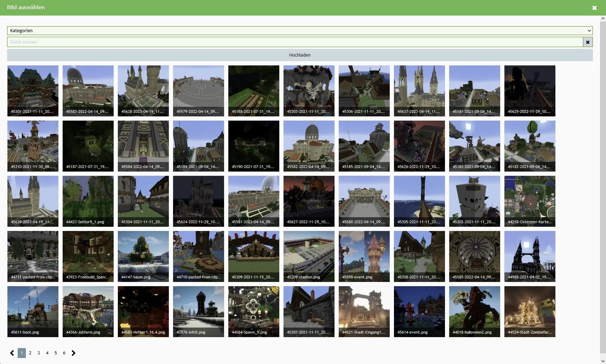Pick image 45309-2021-11-15
Viewport: 606px width, 364px height.
254,256
